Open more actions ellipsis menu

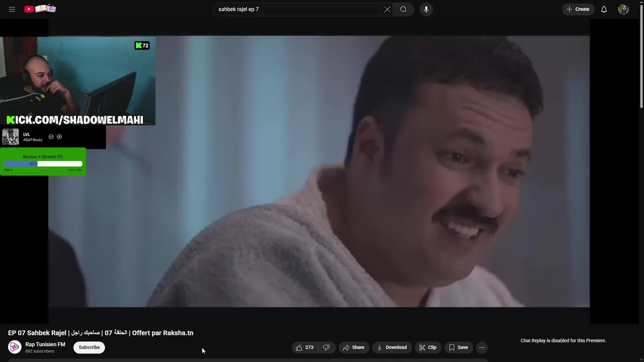click(482, 347)
